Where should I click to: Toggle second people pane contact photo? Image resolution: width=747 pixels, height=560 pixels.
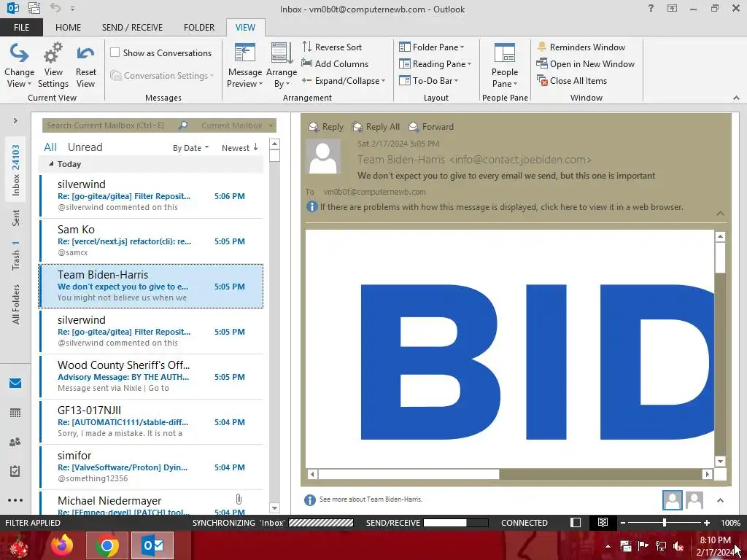(x=694, y=500)
